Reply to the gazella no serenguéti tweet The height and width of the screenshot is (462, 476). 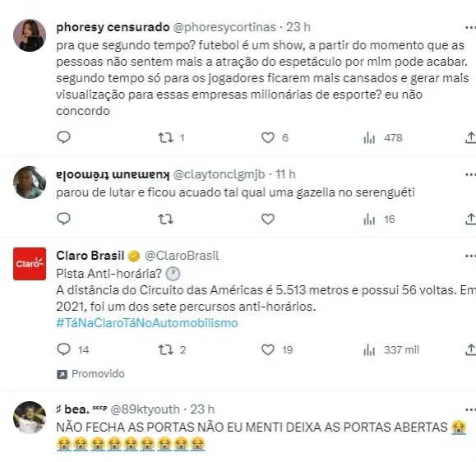pyautogui.click(x=64, y=219)
